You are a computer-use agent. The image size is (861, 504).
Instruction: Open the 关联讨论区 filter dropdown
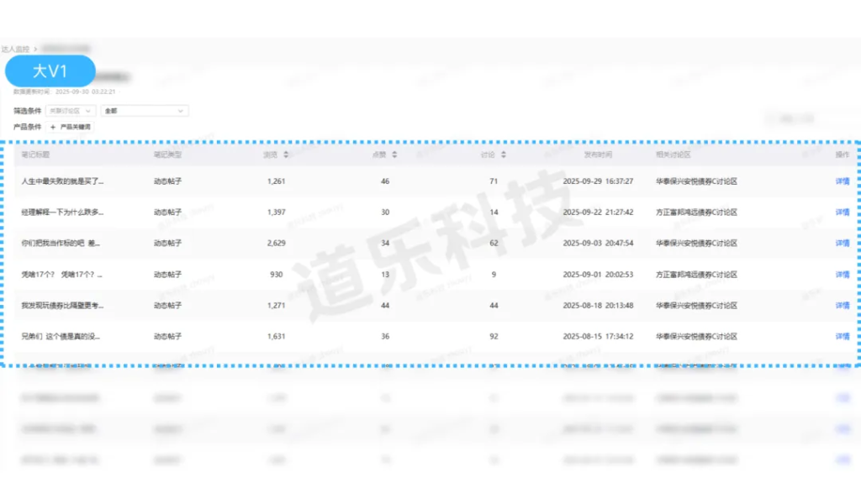(x=76, y=110)
